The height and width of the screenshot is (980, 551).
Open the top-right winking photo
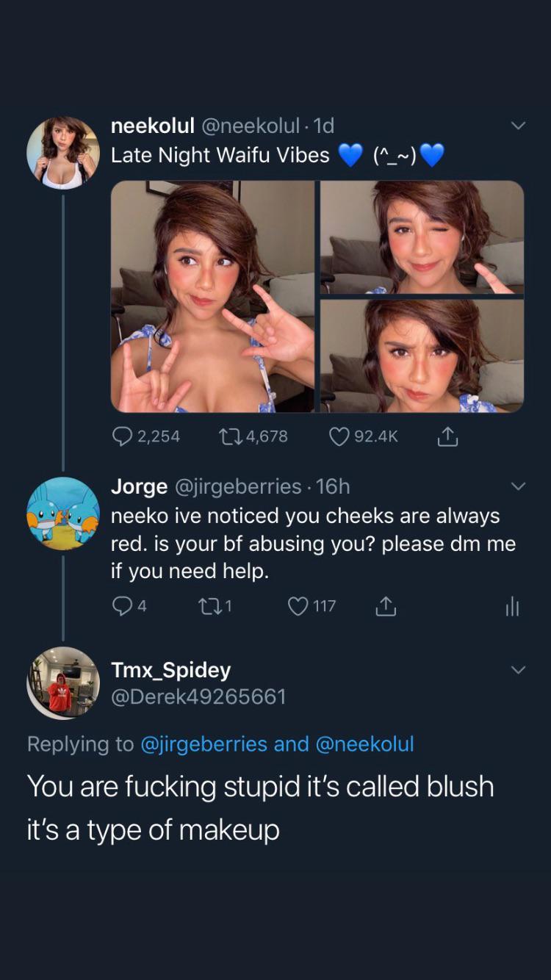(x=422, y=237)
